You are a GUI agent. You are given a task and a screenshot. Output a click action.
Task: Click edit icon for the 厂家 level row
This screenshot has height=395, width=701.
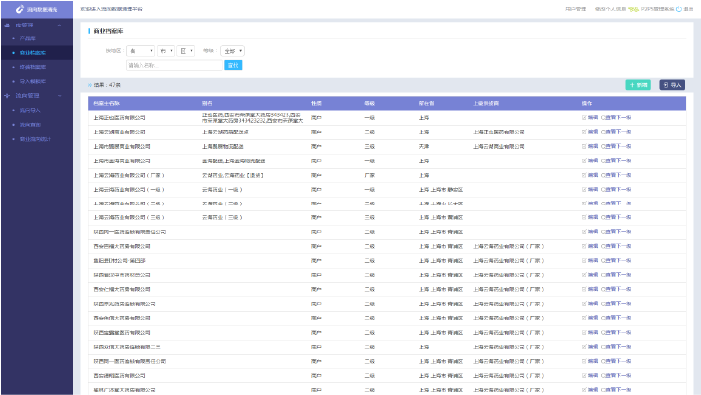584,175
